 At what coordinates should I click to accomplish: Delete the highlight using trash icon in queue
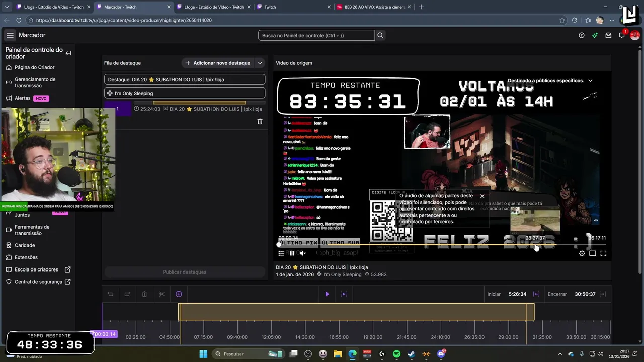point(260,121)
